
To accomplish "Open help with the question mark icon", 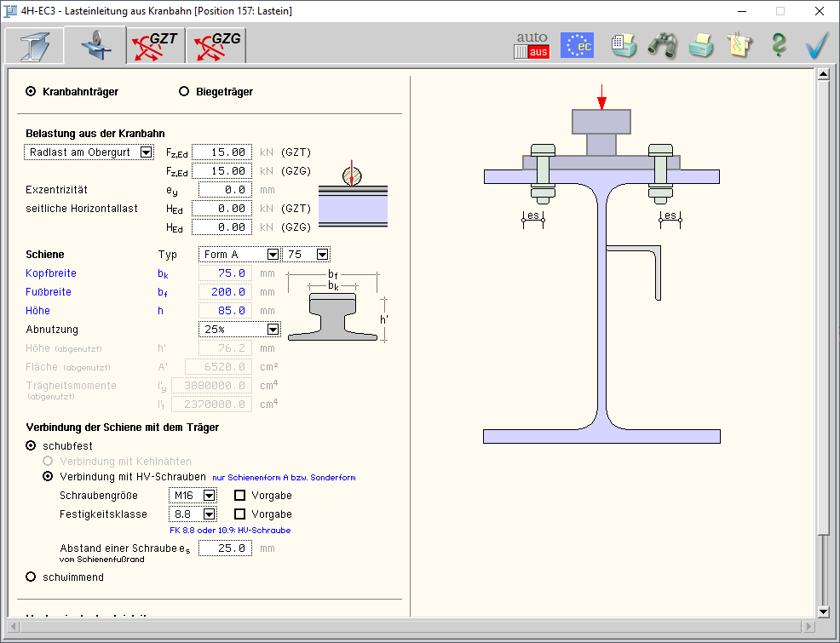I will (x=778, y=45).
